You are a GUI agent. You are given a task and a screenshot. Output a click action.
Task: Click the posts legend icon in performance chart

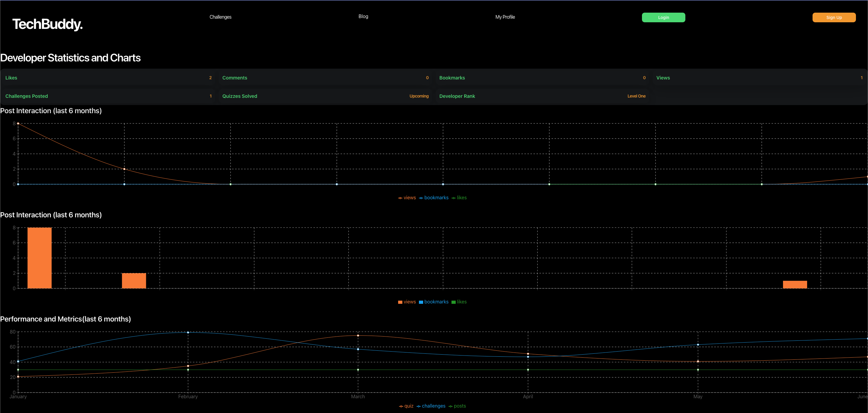click(451, 406)
